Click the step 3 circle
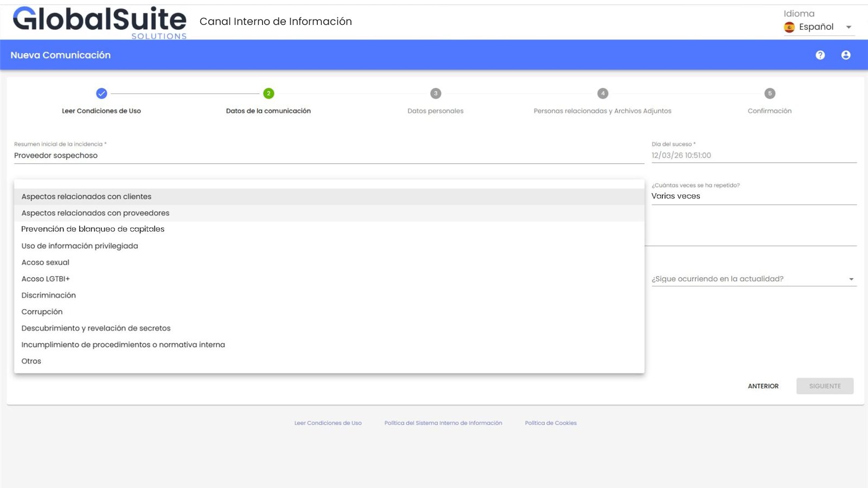 coord(436,93)
